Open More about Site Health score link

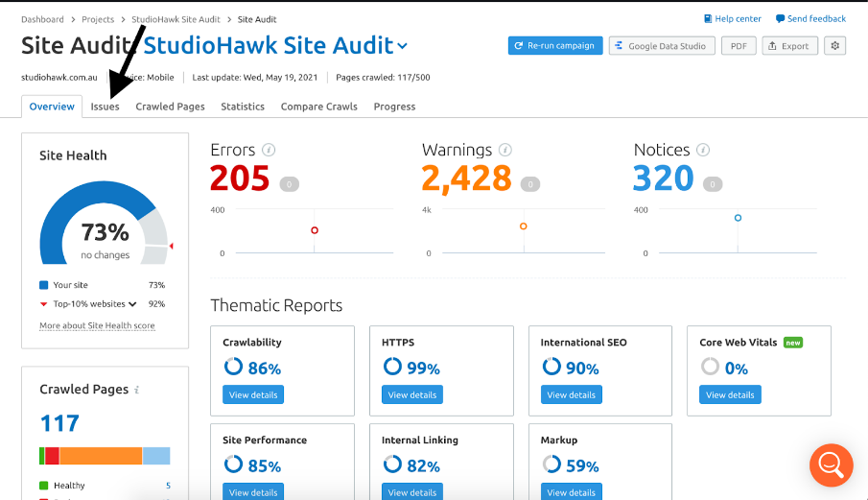click(x=97, y=326)
